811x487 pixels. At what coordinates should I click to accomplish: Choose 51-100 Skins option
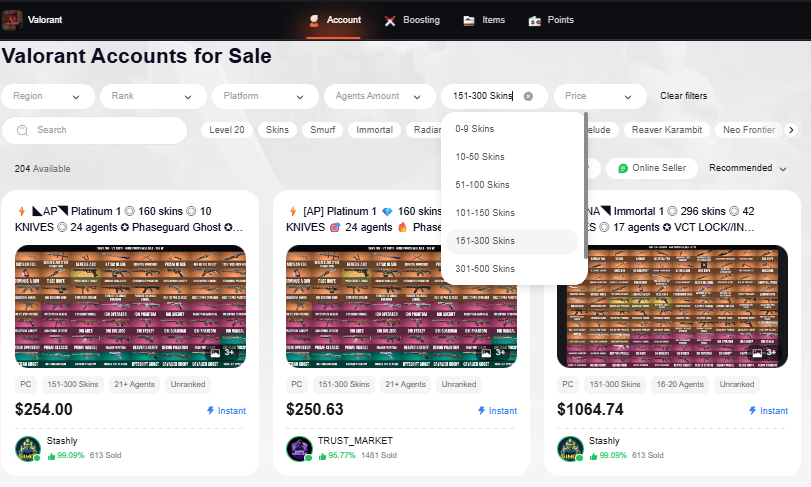(x=512, y=185)
